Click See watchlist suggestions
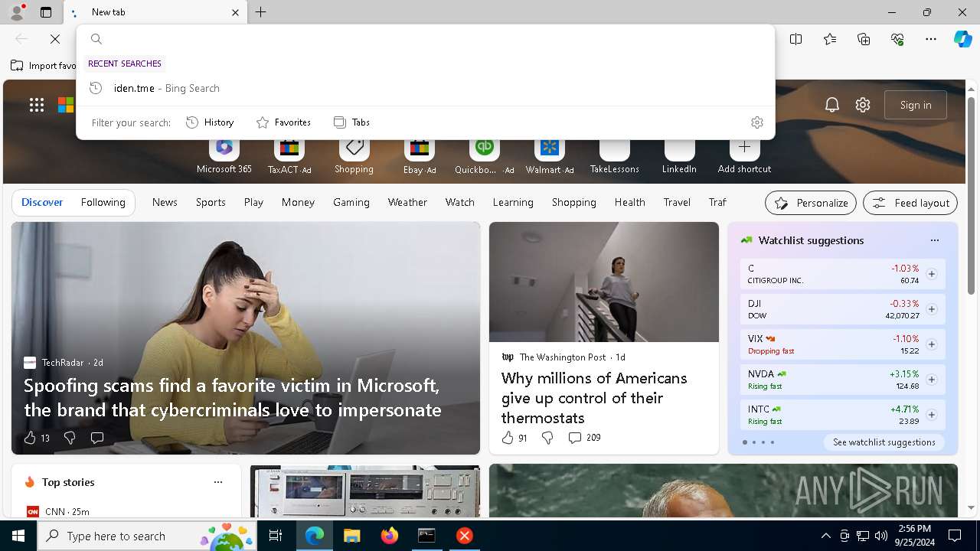Viewport: 980px width, 551px height. coord(884,442)
